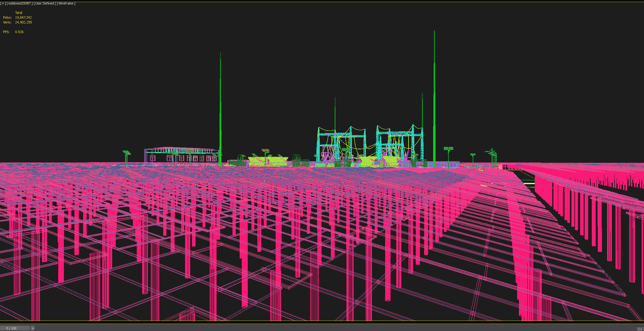Open the User Defined viewport settings menu
Screen dimensions: 644x331
[x=44, y=3]
